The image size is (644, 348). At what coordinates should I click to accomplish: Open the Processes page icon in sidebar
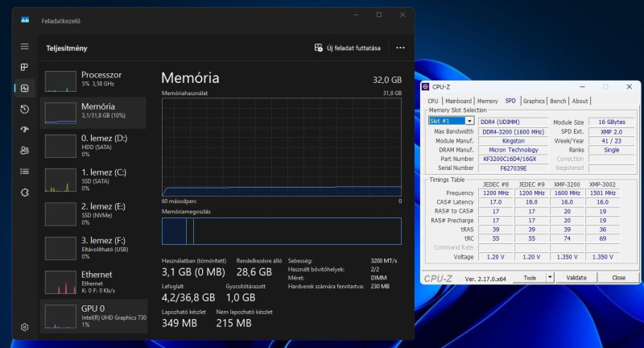pyautogui.click(x=25, y=67)
